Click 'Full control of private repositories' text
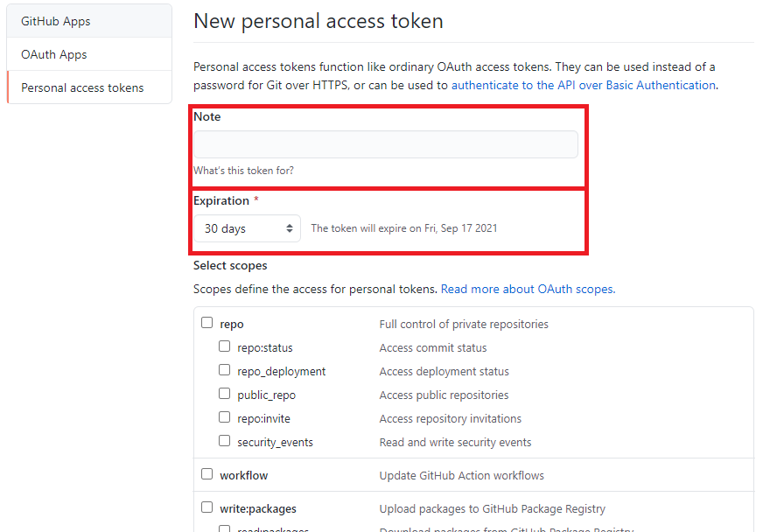Viewport: 763px width, 532px height. click(464, 324)
